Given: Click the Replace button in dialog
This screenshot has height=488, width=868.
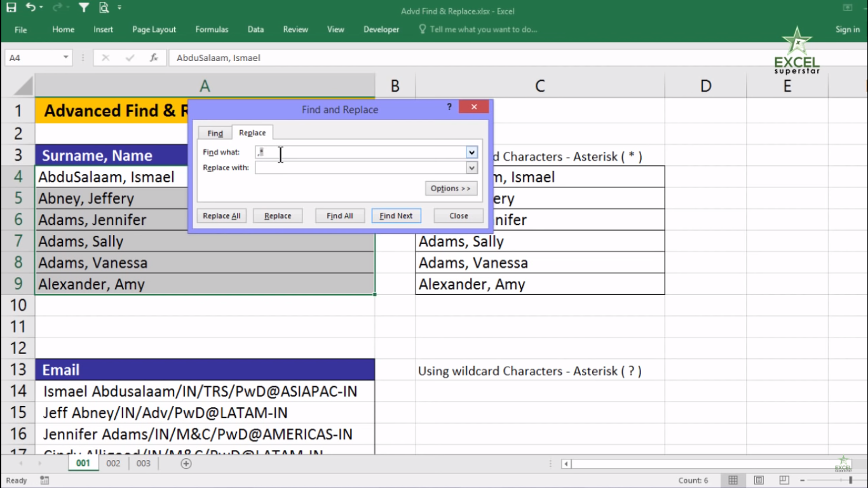Looking at the screenshot, I should pos(278,216).
